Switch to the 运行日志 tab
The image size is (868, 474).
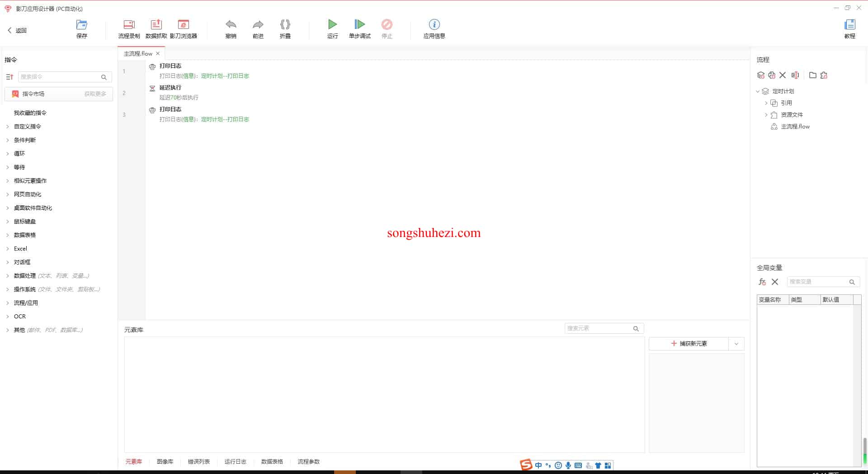click(x=236, y=462)
